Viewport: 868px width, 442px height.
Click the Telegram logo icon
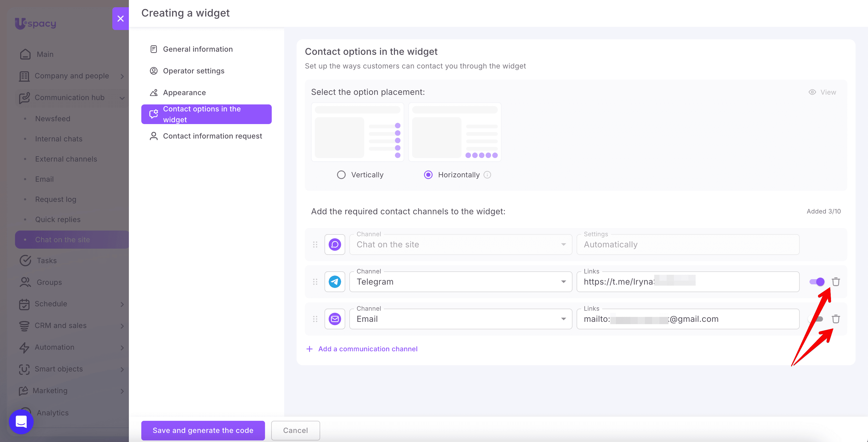click(335, 282)
